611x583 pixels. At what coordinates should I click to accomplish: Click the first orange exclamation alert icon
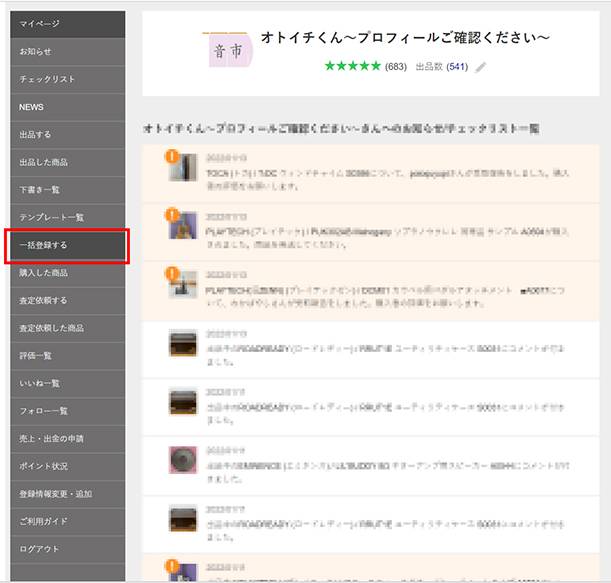[172, 158]
